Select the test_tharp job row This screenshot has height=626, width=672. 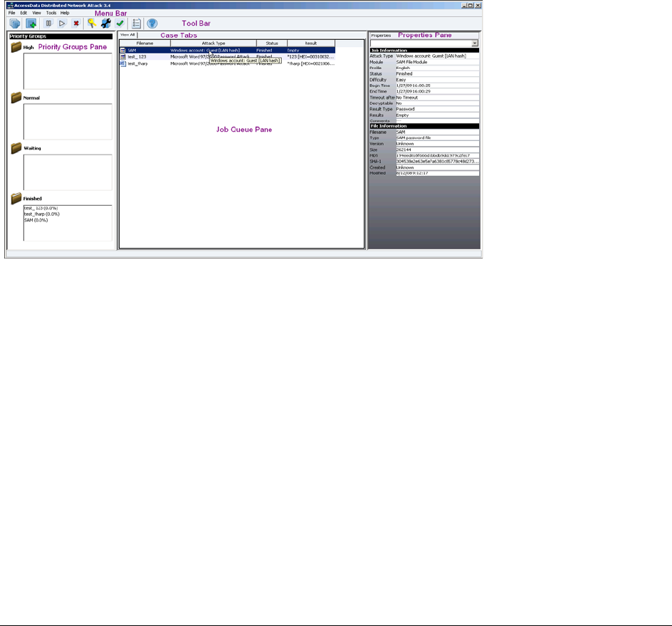point(227,63)
